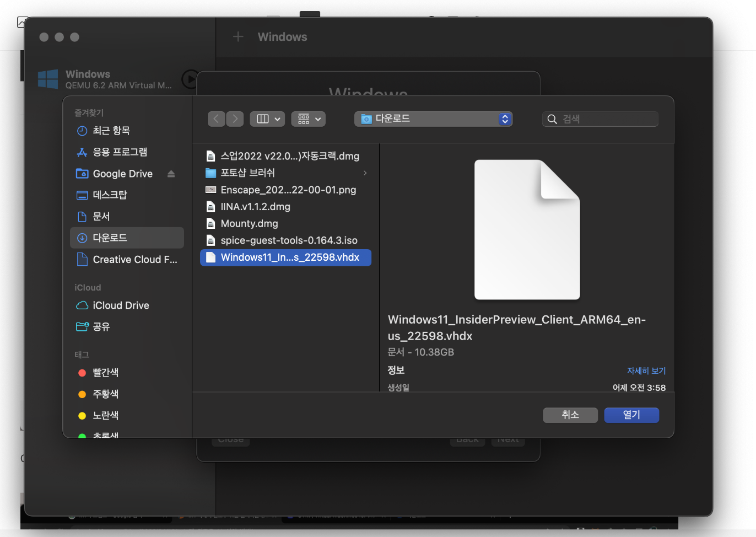The width and height of the screenshot is (756, 537).
Task: Select the Downloads (다운로드) sidebar item
Action: pos(127,238)
